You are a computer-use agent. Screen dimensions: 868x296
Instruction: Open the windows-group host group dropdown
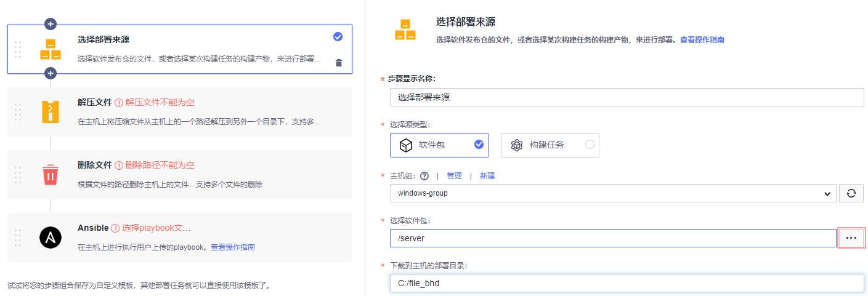coord(613,193)
